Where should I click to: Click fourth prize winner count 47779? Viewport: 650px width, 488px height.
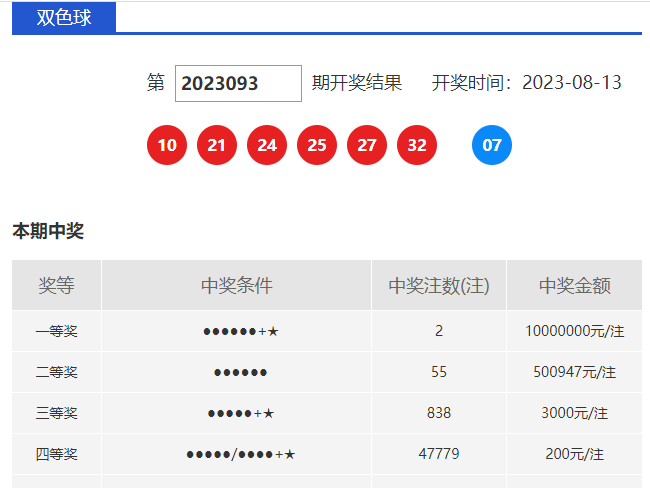(439, 454)
